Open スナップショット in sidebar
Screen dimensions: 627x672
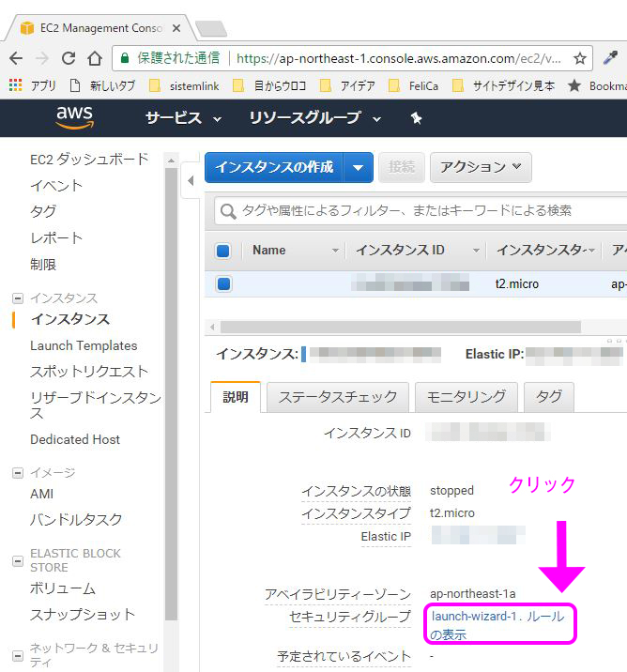pos(83,615)
